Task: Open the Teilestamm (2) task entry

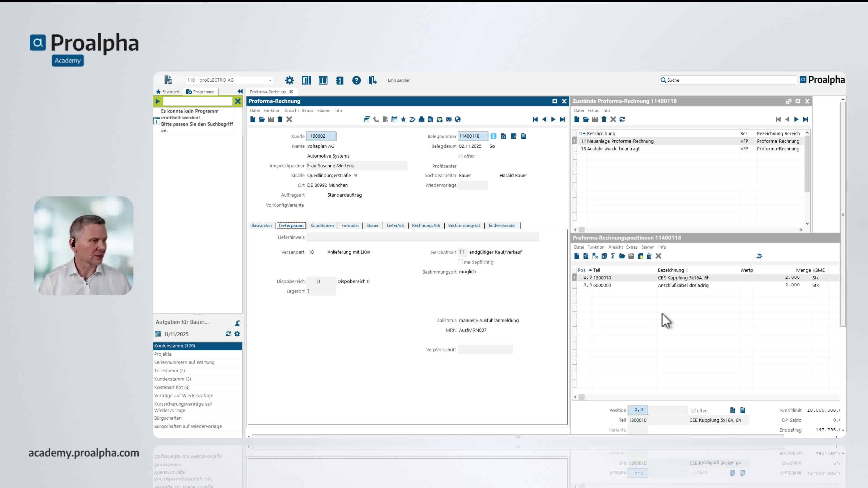Action: pos(170,371)
